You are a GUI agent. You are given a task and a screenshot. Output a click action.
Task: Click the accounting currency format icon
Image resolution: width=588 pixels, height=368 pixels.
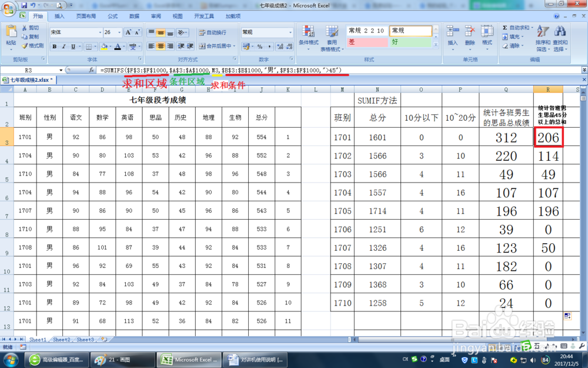point(246,46)
